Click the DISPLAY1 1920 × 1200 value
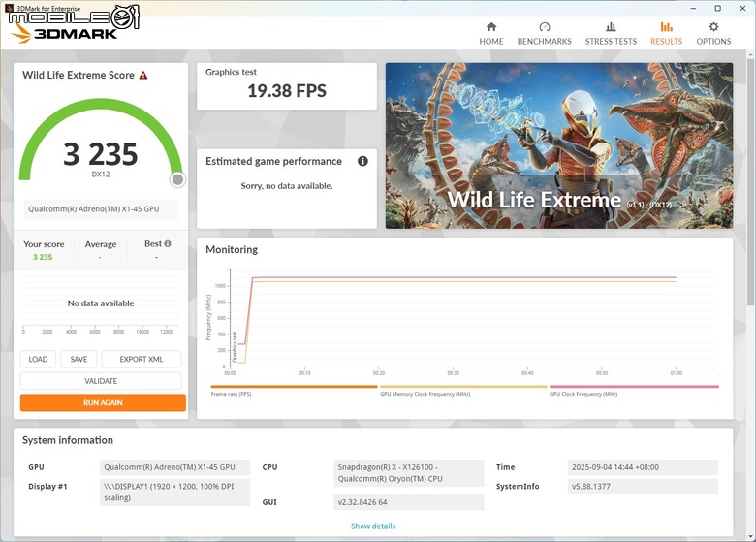Screen dimensions: 756x542 (x=174, y=492)
